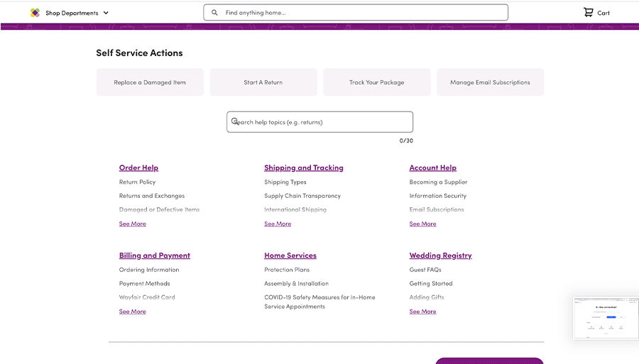Open the Account Help heading link
This screenshot has height=364, width=639.
[433, 167]
